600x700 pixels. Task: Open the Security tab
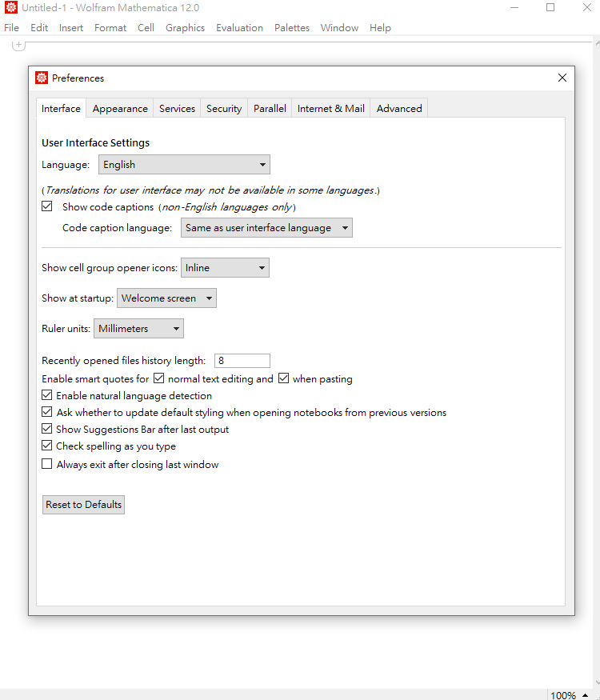coord(224,109)
